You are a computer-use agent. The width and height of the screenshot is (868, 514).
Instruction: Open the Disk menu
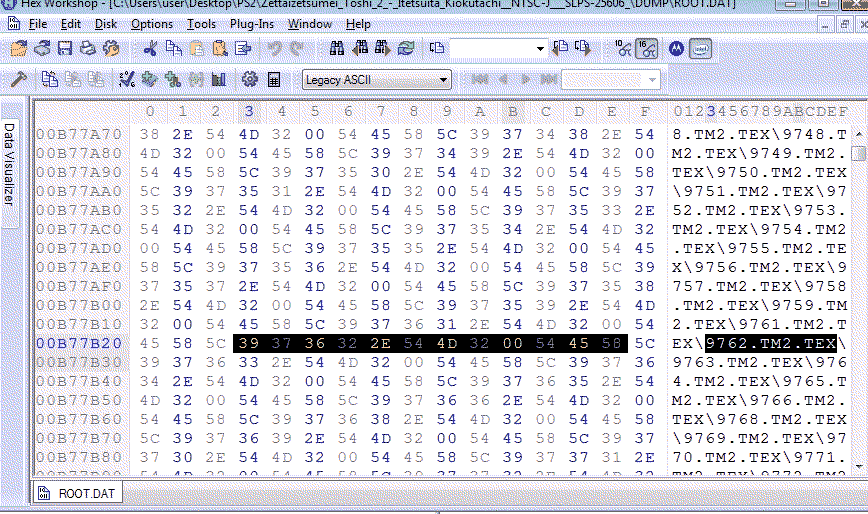pos(106,24)
